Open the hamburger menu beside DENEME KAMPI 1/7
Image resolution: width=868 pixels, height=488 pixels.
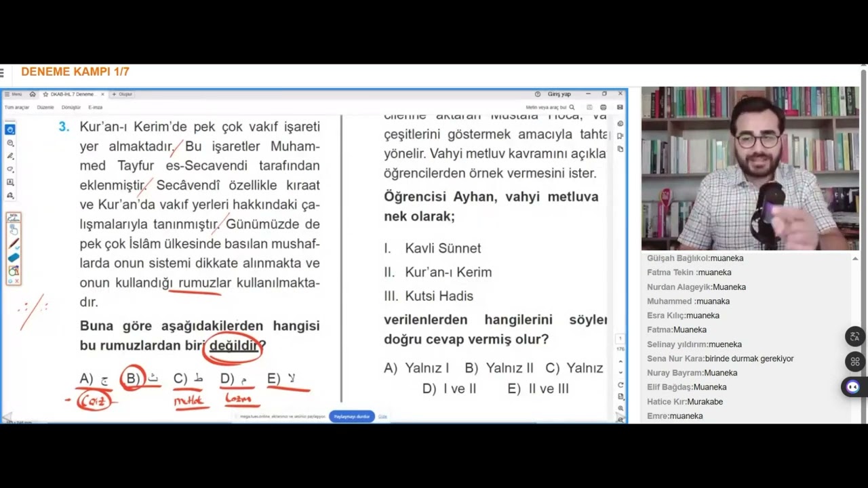pos(3,72)
